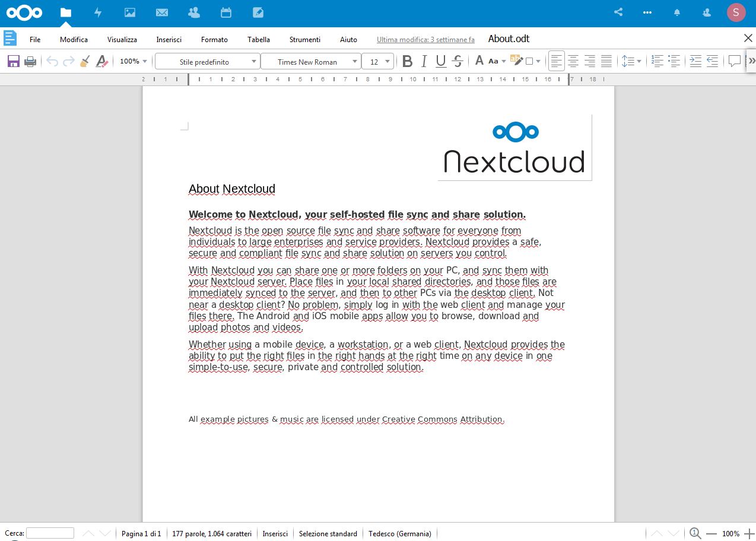Click the Ultima modifica: 3 settimane fa link

click(425, 39)
